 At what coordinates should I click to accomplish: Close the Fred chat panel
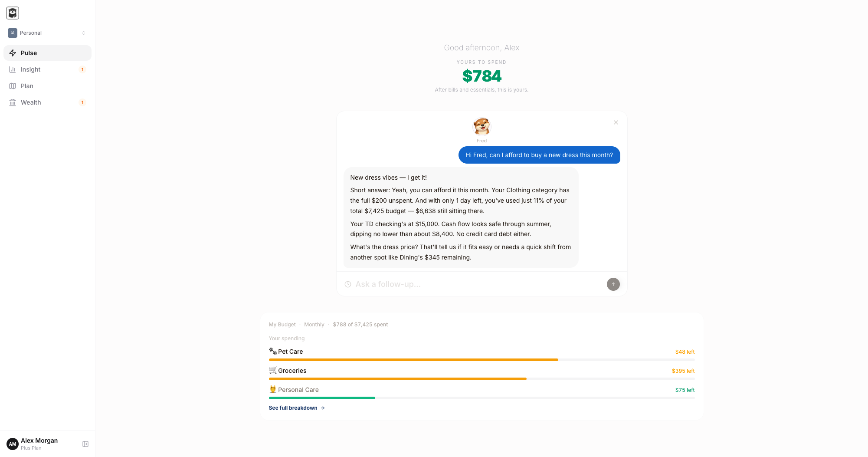click(616, 122)
